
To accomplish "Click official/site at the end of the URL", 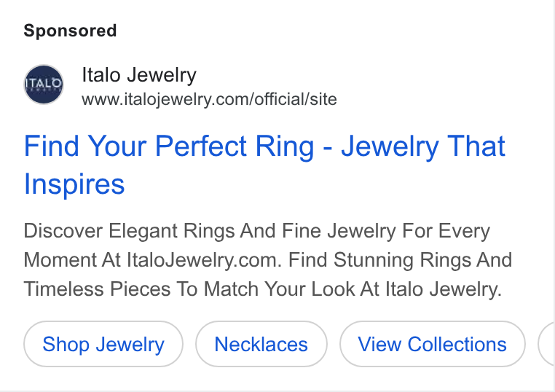I will 296,99.
